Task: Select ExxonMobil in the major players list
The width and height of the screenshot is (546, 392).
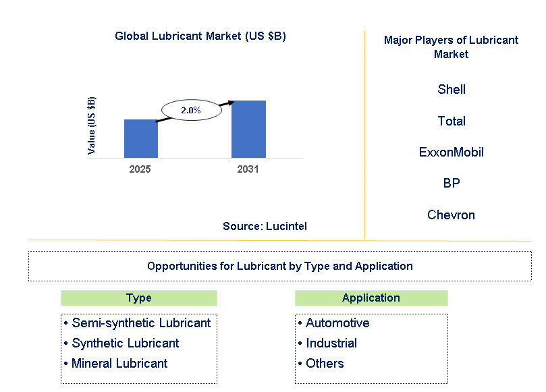Action: pyautogui.click(x=452, y=152)
